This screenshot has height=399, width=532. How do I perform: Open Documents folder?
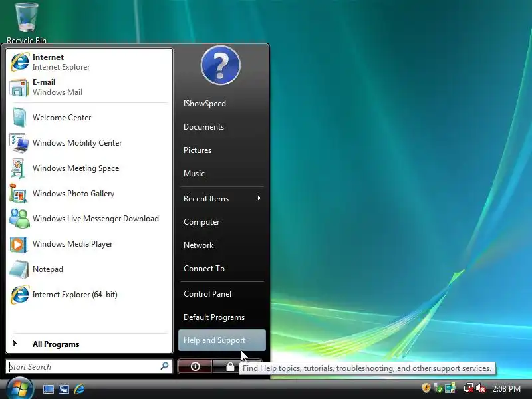(221, 127)
